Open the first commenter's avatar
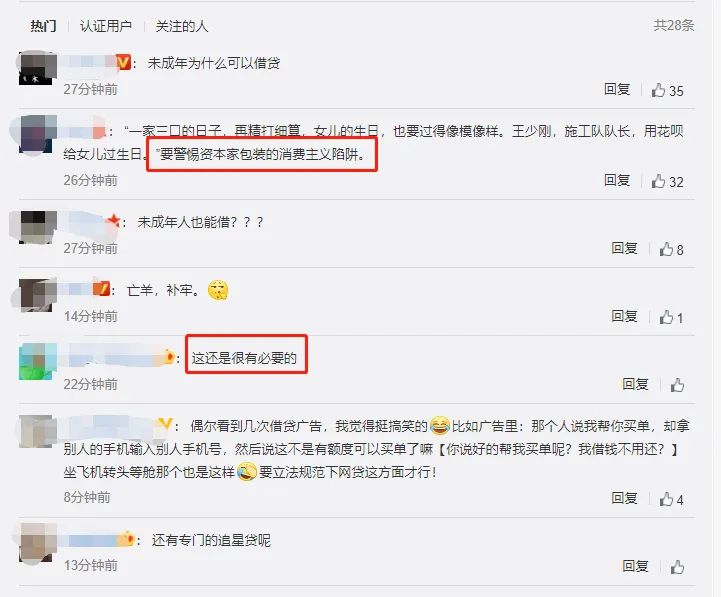The image size is (721, 597). tap(38, 69)
